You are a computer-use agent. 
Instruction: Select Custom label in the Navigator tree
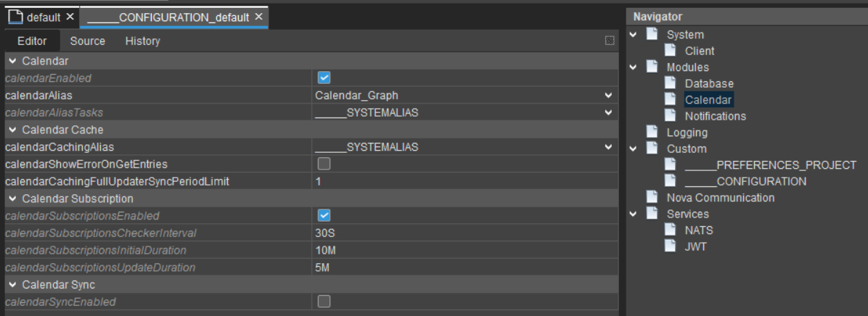click(x=687, y=149)
